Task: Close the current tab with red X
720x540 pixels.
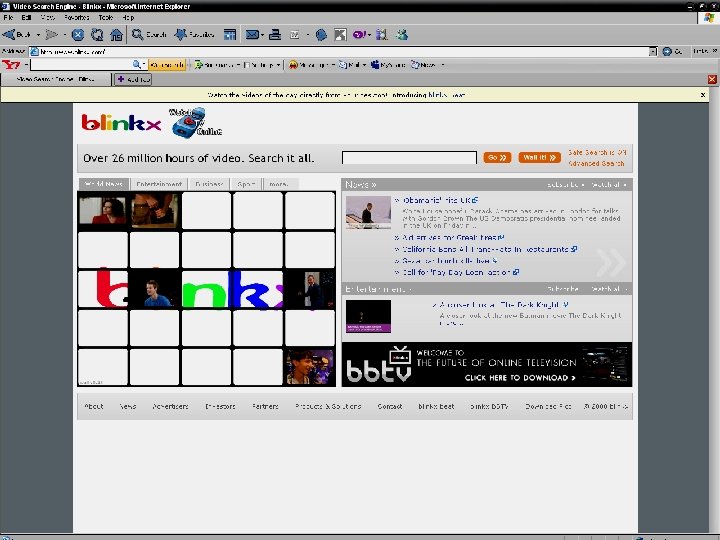Action: coord(712,79)
